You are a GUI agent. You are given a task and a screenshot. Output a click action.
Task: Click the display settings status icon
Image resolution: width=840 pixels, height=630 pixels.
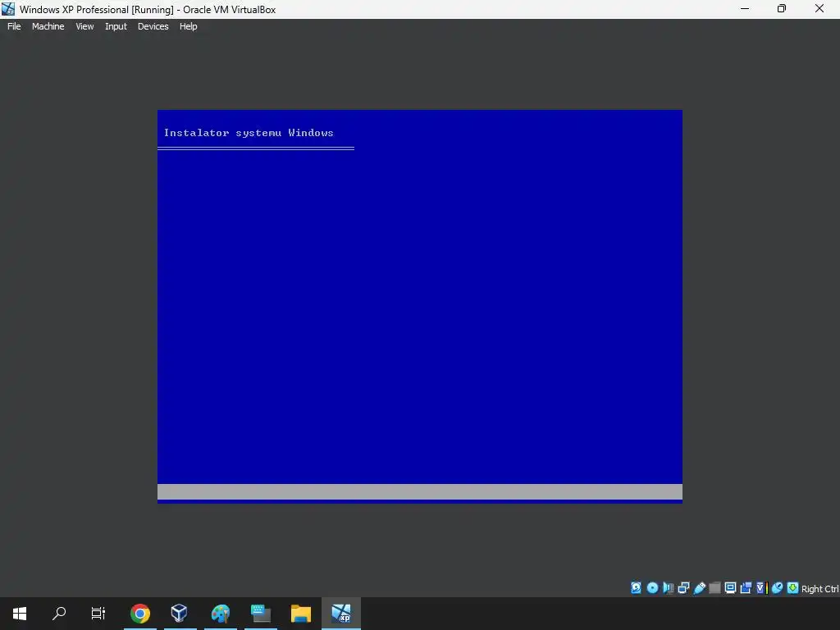pos(730,587)
